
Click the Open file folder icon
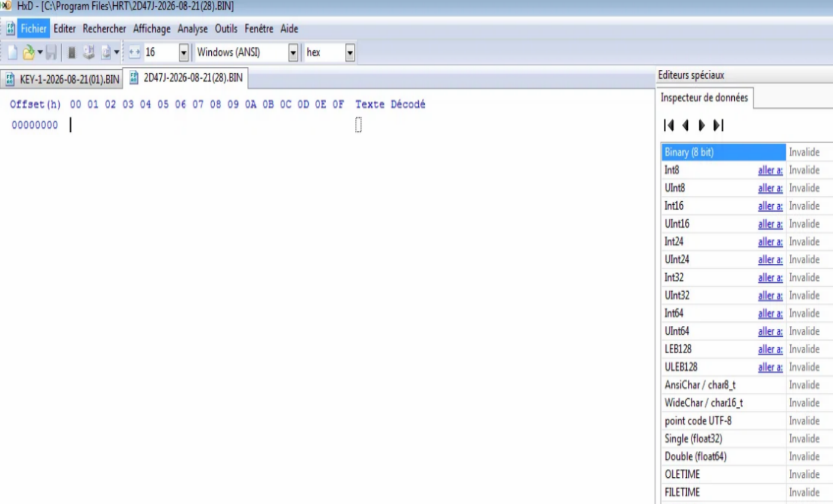click(x=28, y=53)
